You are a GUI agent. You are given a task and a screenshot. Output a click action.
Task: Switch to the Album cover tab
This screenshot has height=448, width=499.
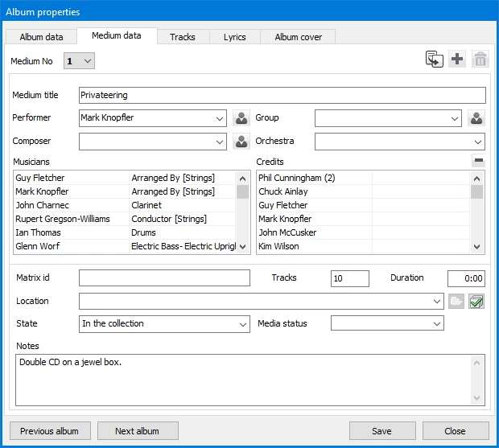tap(299, 37)
